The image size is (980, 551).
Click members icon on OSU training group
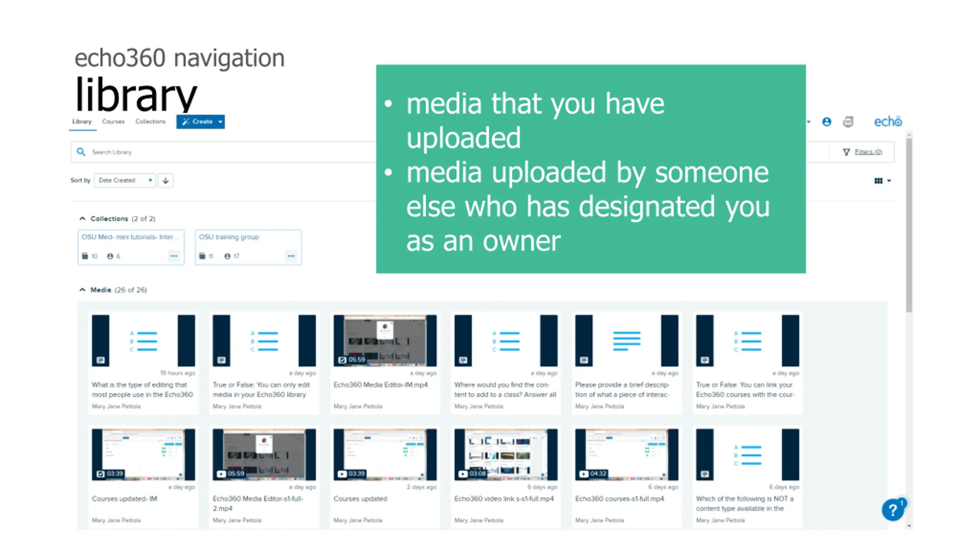point(227,256)
